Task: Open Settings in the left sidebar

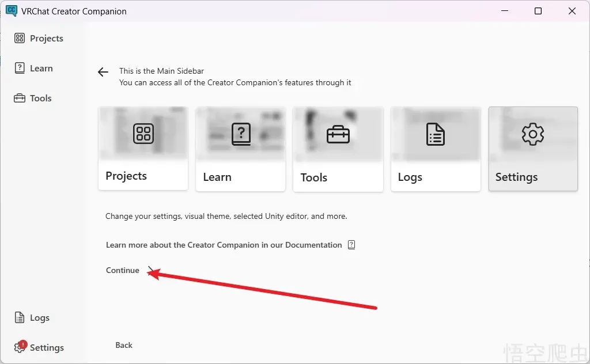Action: (x=39, y=347)
